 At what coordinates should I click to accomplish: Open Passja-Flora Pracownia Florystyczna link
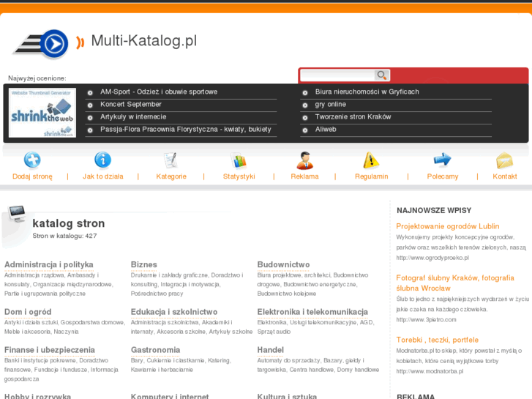186,130
